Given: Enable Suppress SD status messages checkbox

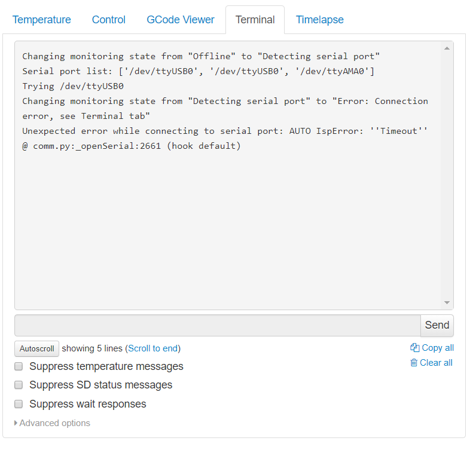Looking at the screenshot, I should coord(19,385).
